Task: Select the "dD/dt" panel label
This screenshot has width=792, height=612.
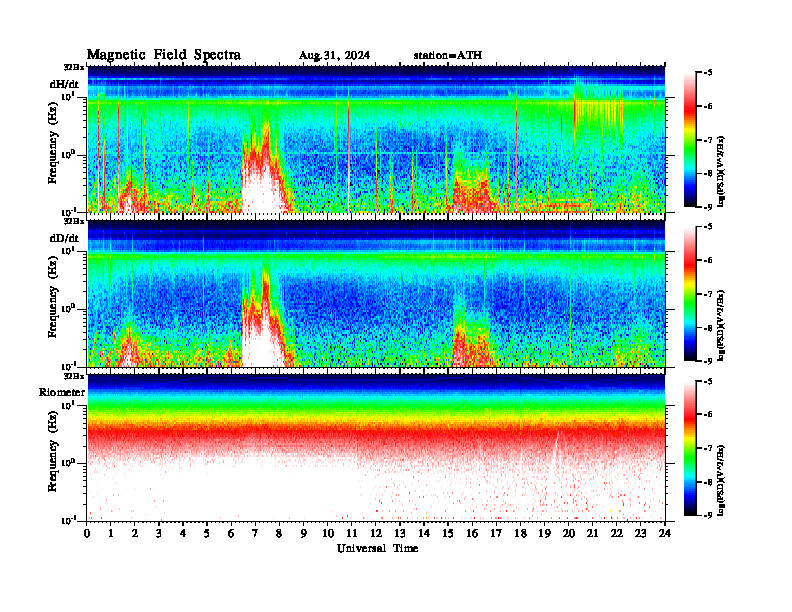Action: [x=64, y=238]
